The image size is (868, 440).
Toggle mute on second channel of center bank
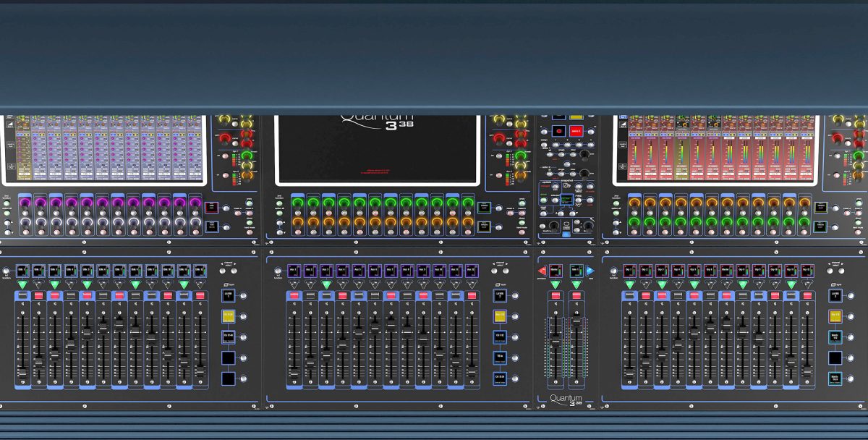pos(310,296)
